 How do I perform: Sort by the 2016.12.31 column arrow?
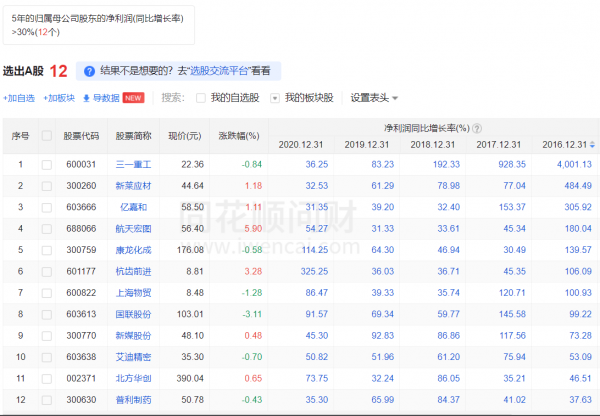(592, 145)
